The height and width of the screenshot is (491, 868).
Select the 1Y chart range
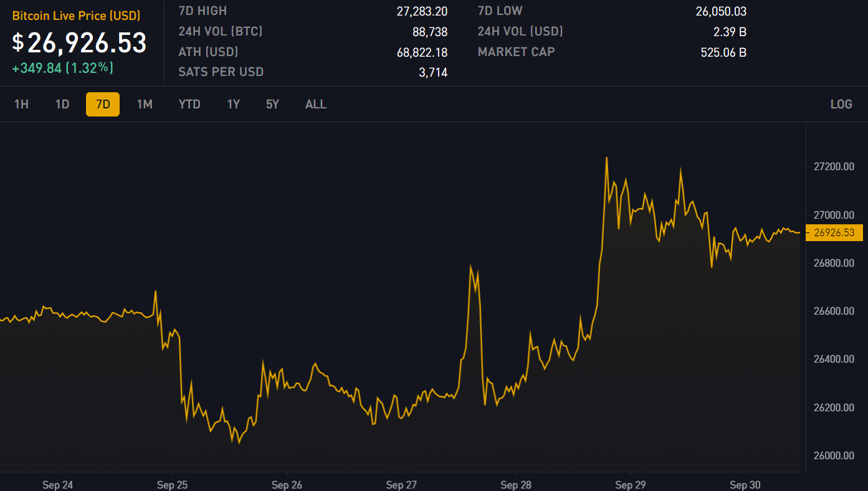[x=233, y=104]
